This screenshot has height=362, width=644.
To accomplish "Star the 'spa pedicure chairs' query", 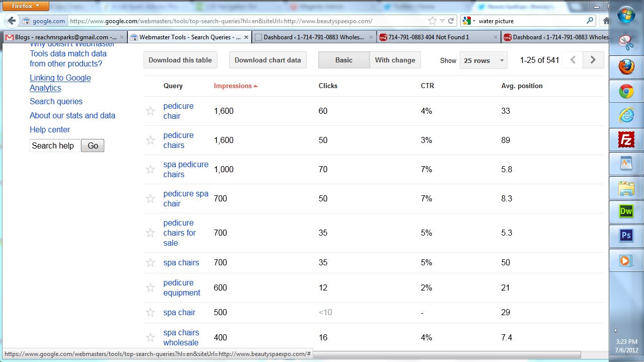I will pos(150,169).
